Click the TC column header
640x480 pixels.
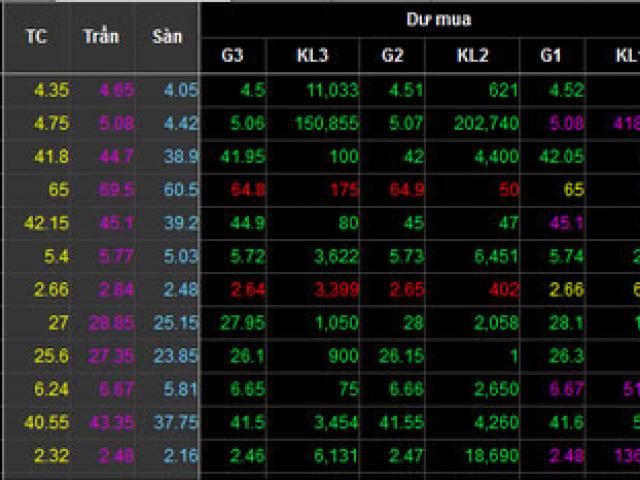(37, 37)
